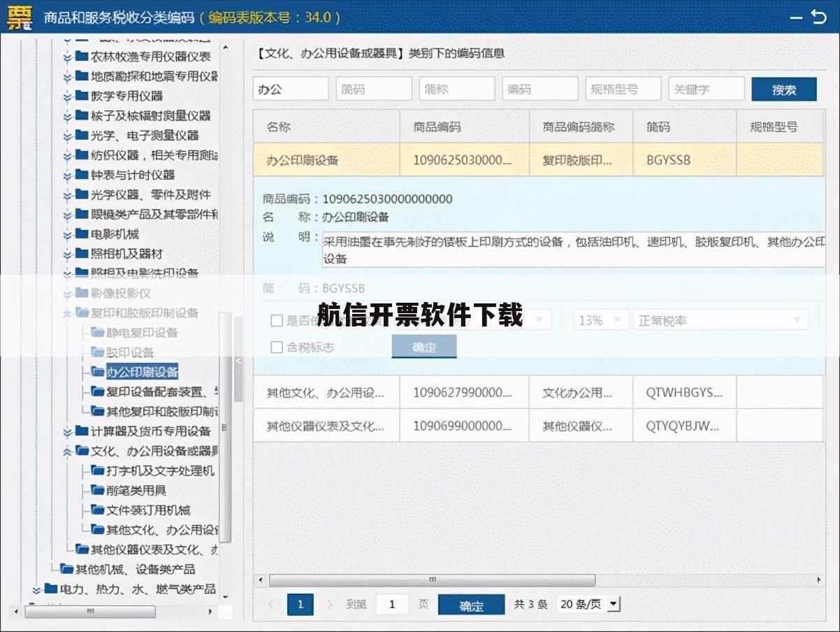Expand the 光学仪器、零件及附件 node chevron
This screenshot has height=632, width=840.
coord(67,194)
